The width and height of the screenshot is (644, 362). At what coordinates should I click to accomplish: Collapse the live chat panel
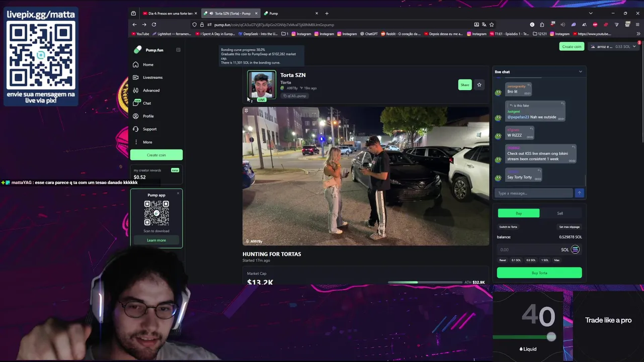580,72
